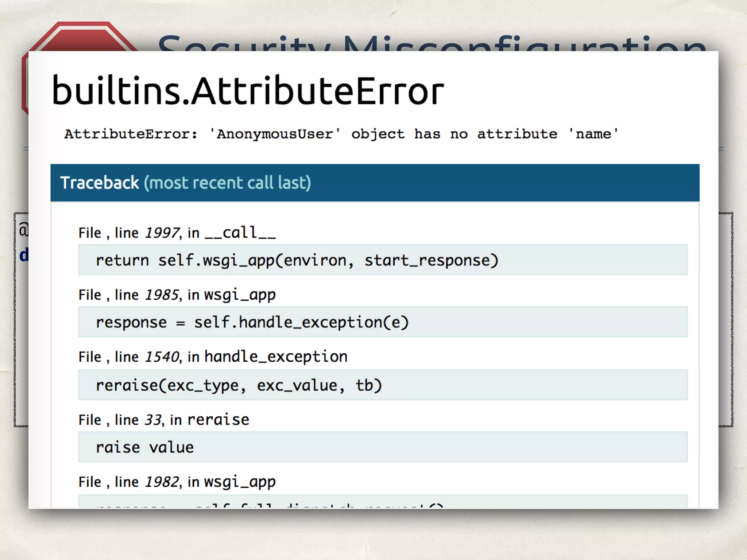The height and width of the screenshot is (560, 747).
Task: Click the self.handle_exception(e) code line
Action: tap(301, 322)
